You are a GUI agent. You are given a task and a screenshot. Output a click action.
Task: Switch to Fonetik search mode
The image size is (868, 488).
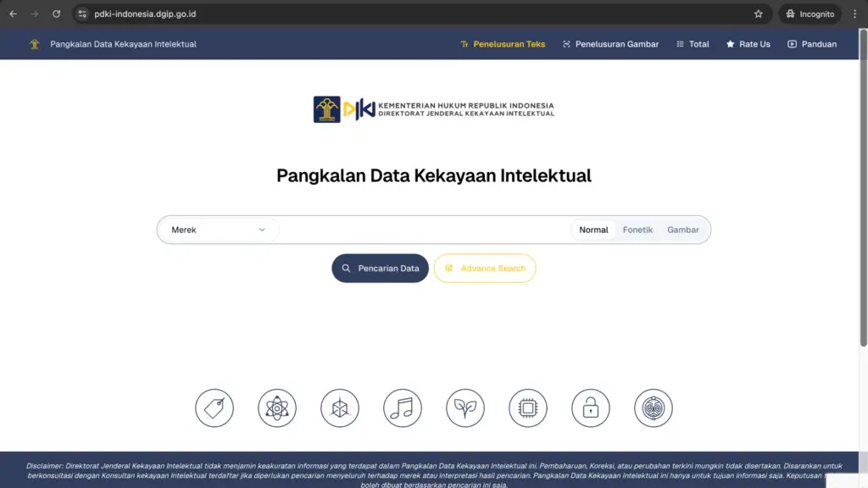[637, 230]
